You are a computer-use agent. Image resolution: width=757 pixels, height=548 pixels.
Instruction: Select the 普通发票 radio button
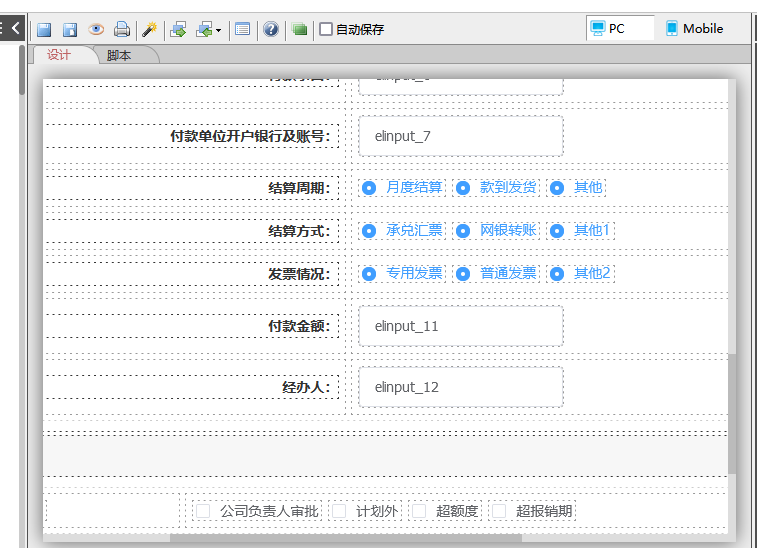(x=463, y=274)
